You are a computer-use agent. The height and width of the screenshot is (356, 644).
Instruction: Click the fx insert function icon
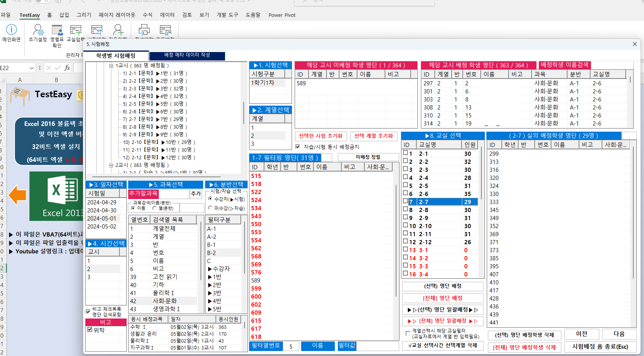tap(67, 68)
